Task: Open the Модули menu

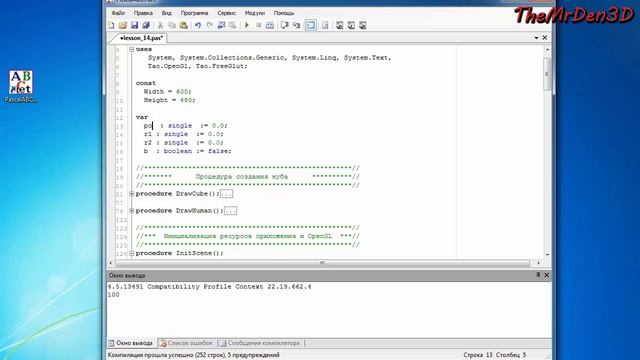Action: pyautogui.click(x=255, y=13)
